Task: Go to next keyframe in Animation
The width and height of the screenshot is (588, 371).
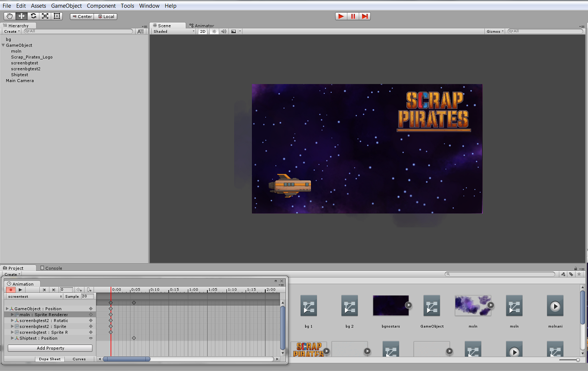Action: 54,290
